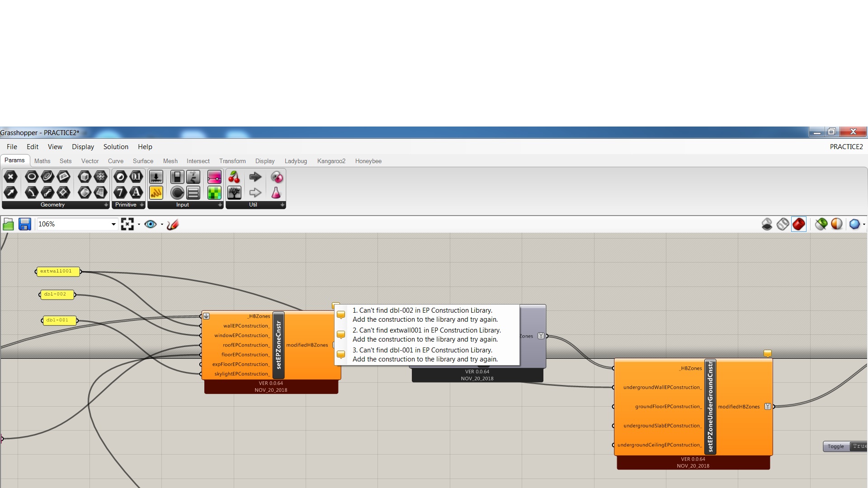Viewport: 868px width, 488px height.
Task: Select the Cherry Picker util icon
Action: pos(234,177)
